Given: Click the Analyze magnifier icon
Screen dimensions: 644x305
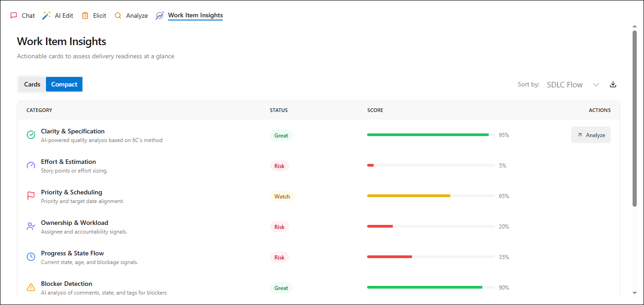Looking at the screenshot, I should [x=118, y=15].
